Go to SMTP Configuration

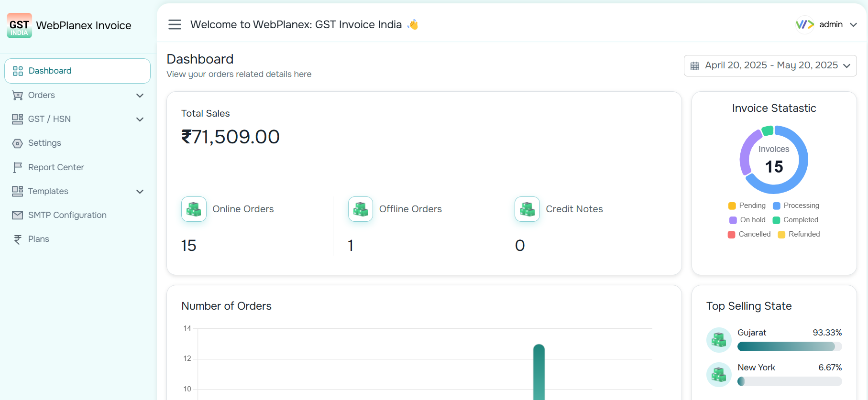pos(77,215)
